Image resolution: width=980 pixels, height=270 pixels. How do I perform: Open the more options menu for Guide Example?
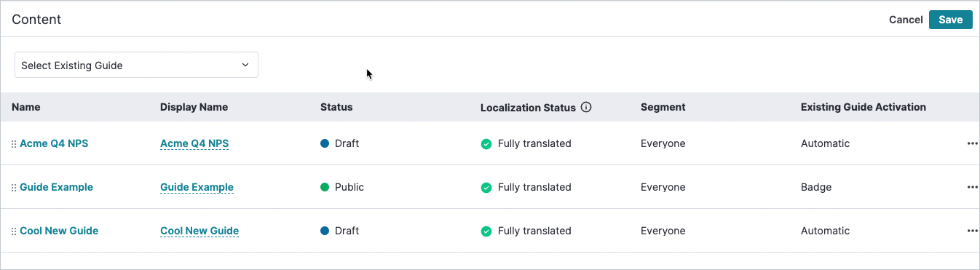point(972,187)
